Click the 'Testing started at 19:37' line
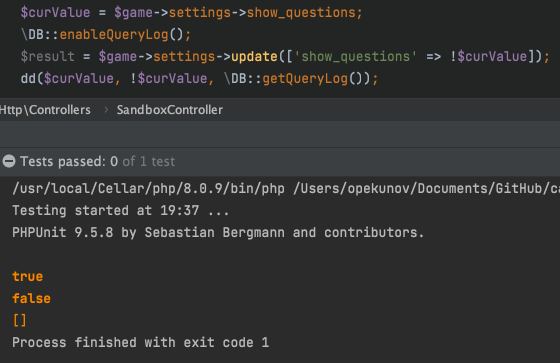The width and height of the screenshot is (560, 363). coord(121,210)
